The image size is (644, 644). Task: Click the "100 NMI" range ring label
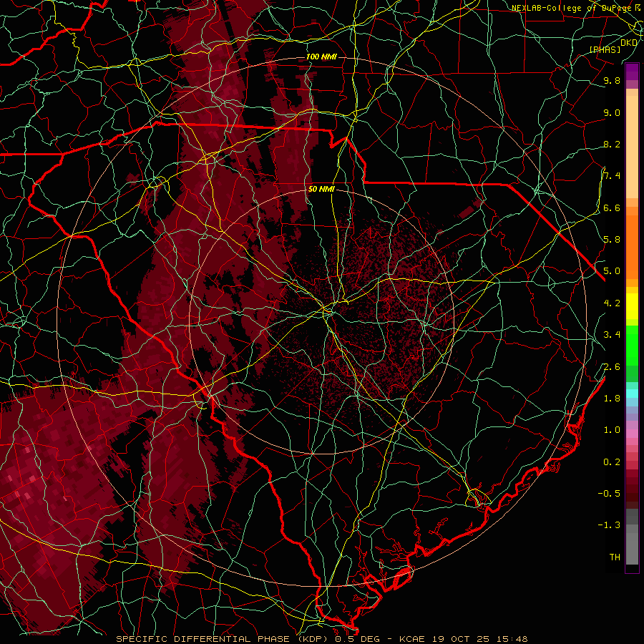tap(321, 57)
